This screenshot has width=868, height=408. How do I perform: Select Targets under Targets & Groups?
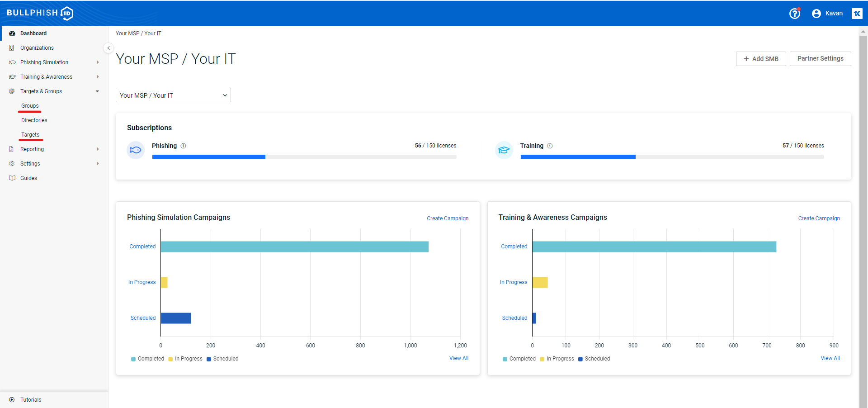pos(30,135)
